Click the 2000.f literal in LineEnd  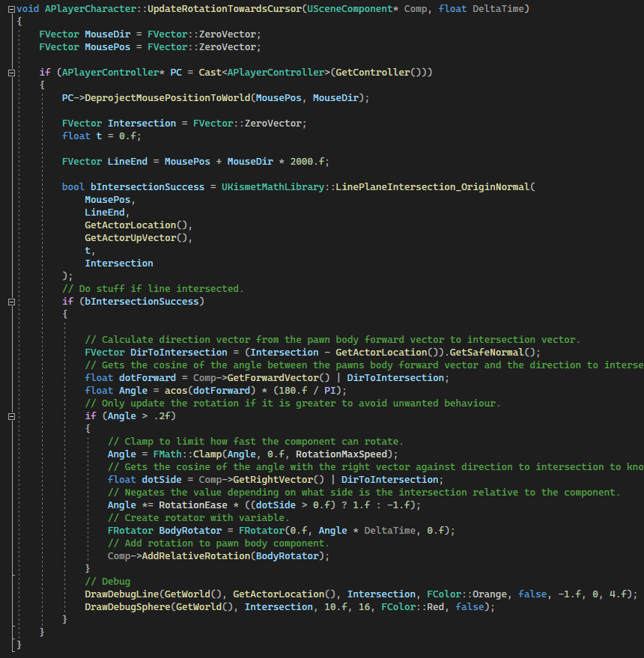pos(306,161)
